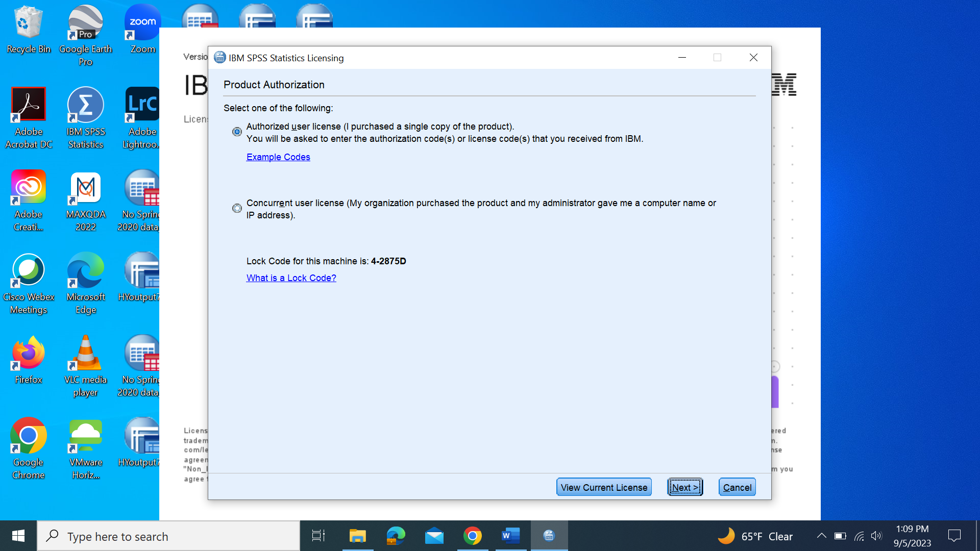
Task: Click the Cancel button
Action: 737,487
